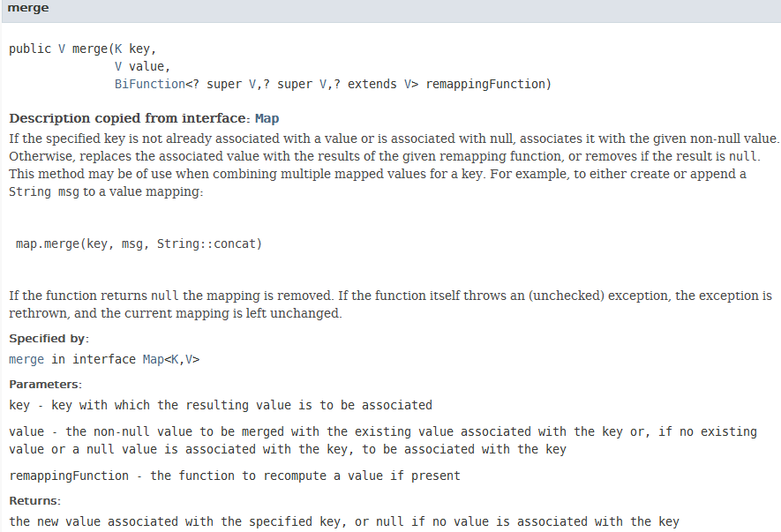The height and width of the screenshot is (532, 781).
Task: Click the V after the second 'super'
Action: coord(323,84)
